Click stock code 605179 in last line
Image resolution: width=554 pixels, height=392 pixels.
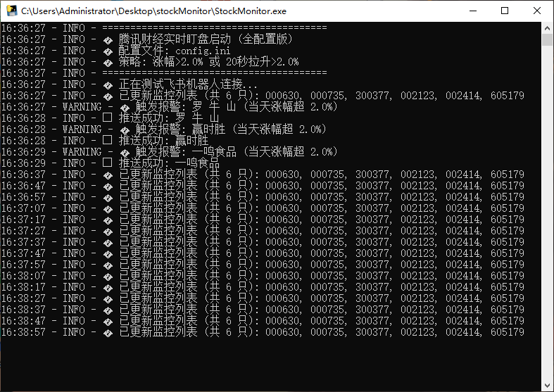click(x=508, y=333)
